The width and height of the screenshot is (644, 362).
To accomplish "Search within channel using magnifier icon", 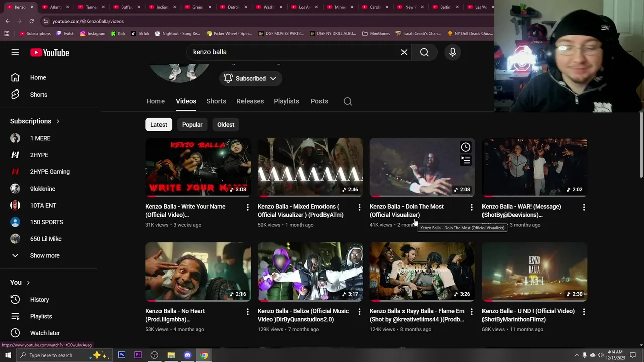I will [348, 101].
